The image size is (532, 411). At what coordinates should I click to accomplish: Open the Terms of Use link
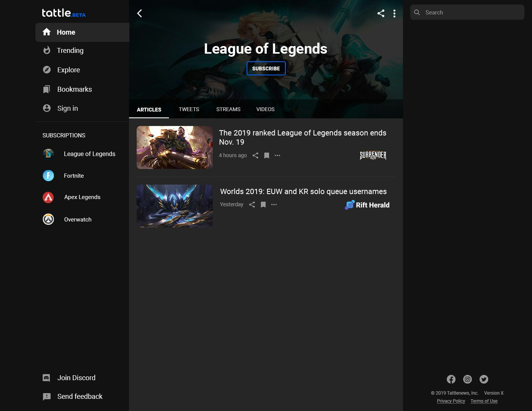[x=484, y=401]
